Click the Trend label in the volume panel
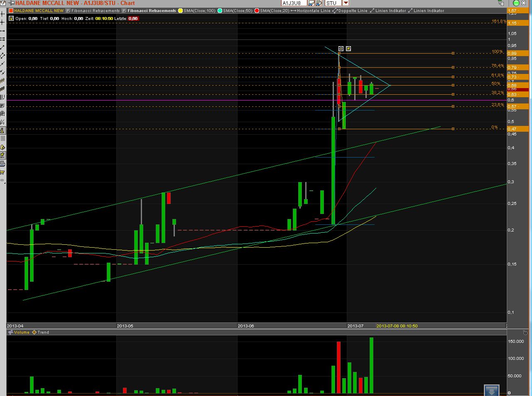Screen dimensions: 532x396 point(43,332)
